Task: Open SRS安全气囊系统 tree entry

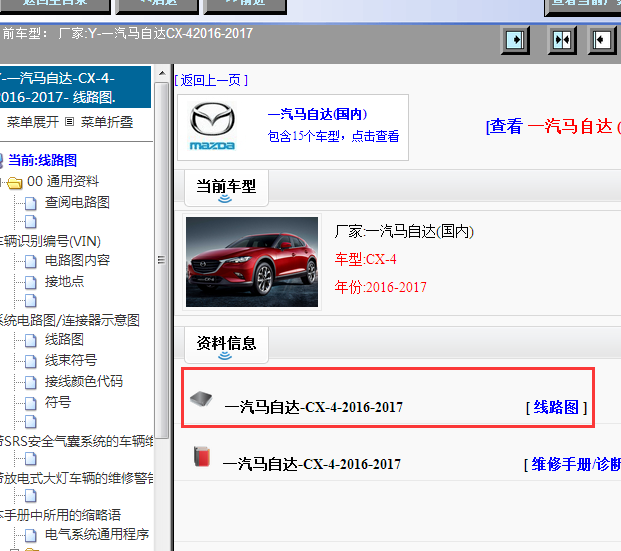Action: (x=77, y=441)
